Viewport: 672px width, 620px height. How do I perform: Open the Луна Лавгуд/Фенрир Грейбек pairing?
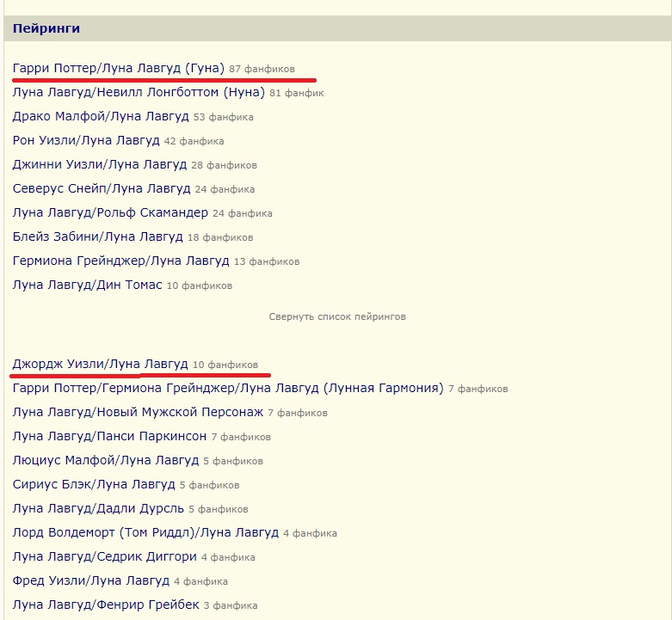coord(106,605)
